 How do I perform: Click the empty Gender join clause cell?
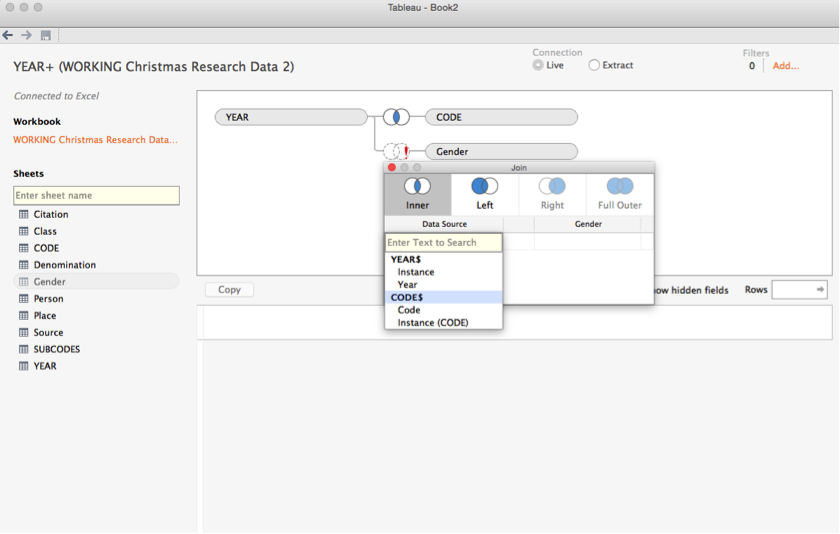(x=588, y=242)
